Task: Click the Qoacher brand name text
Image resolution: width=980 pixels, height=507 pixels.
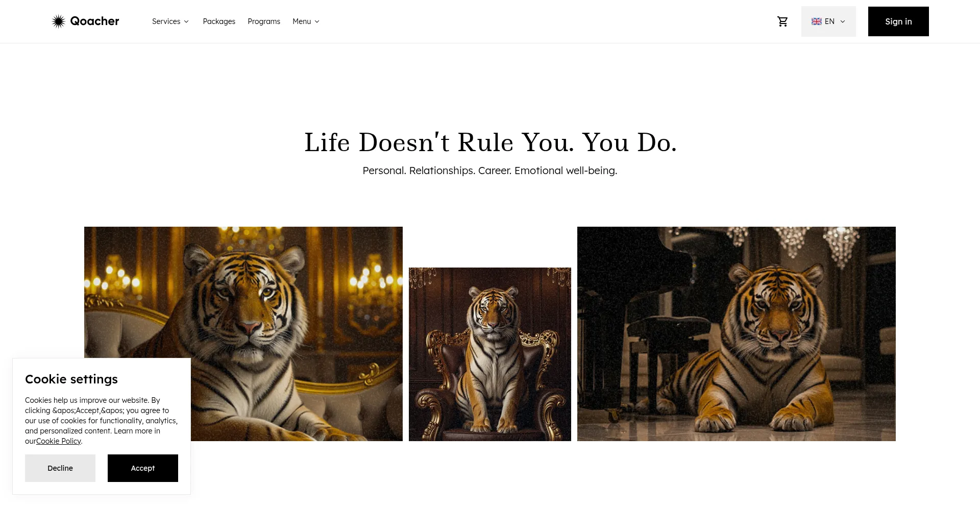Action: tap(94, 21)
